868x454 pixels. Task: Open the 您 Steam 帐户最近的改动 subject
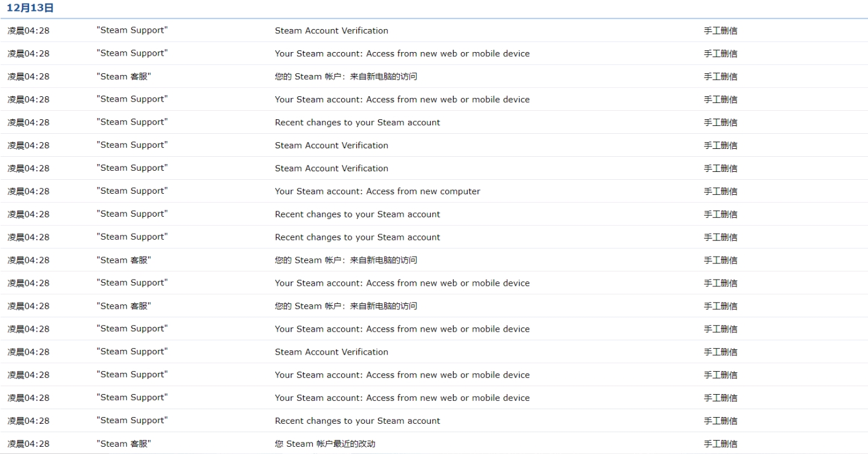tap(325, 444)
